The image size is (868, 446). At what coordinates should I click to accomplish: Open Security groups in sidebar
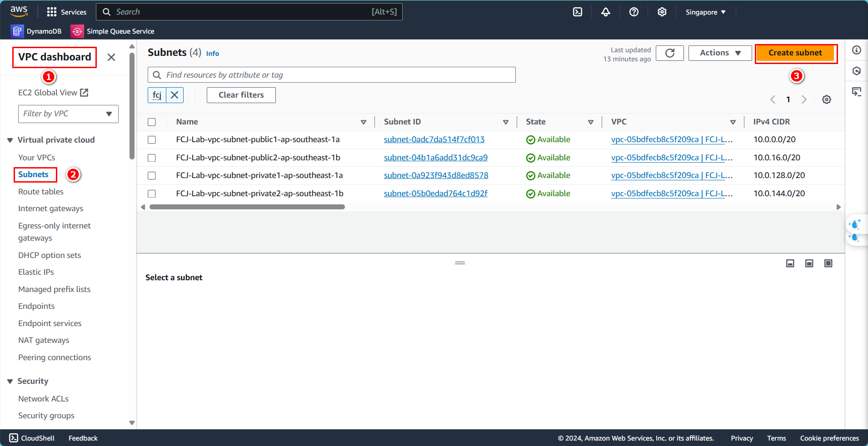click(46, 416)
